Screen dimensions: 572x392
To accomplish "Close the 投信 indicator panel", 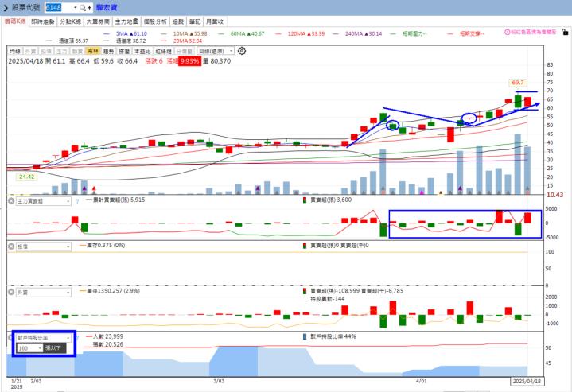I will (x=11, y=246).
